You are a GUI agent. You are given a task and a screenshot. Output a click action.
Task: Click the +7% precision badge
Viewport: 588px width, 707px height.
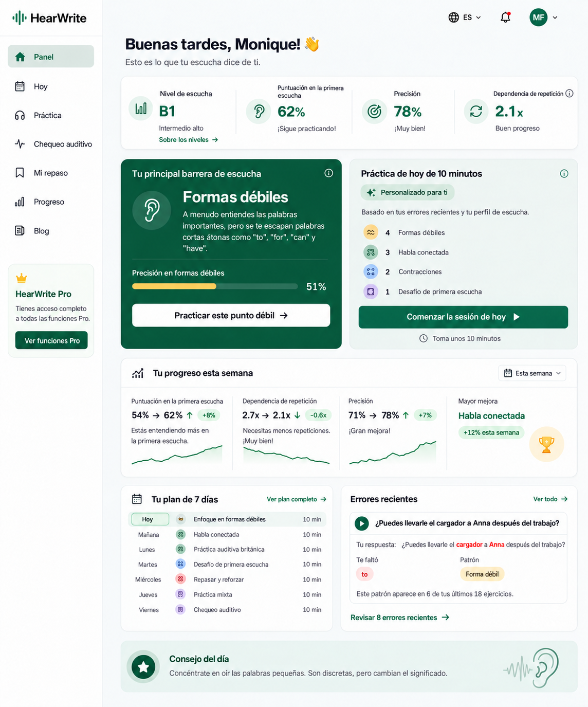point(425,415)
